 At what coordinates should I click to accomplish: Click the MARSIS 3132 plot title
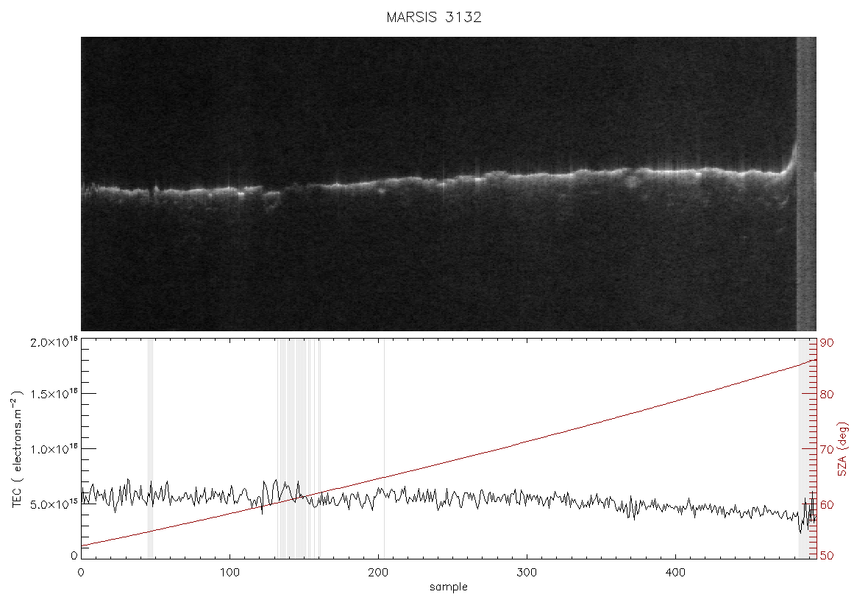[x=434, y=17]
